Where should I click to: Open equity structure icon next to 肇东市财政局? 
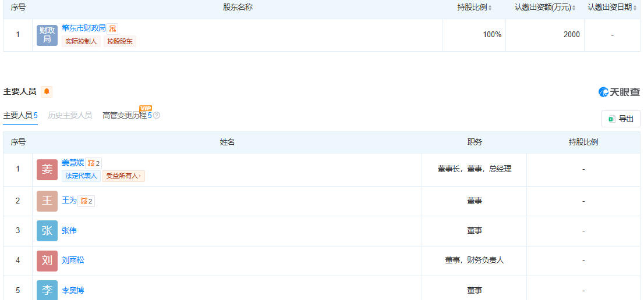pyautogui.click(x=113, y=28)
